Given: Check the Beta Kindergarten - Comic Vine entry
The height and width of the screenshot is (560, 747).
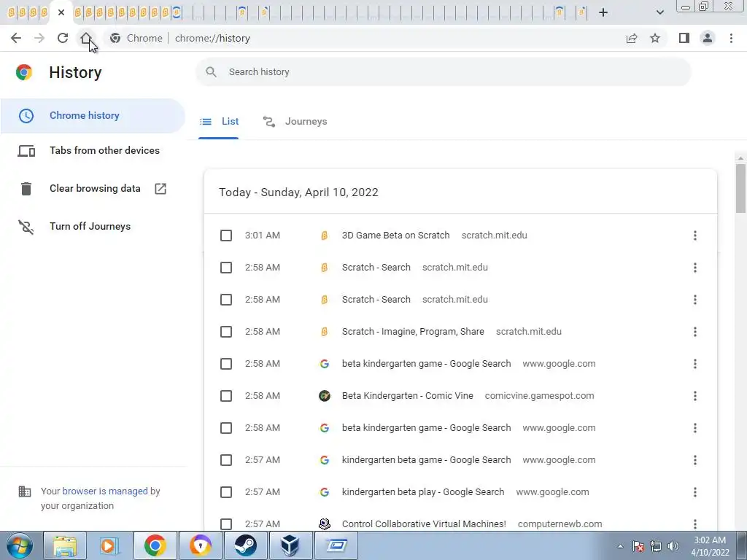Looking at the screenshot, I should point(226,396).
